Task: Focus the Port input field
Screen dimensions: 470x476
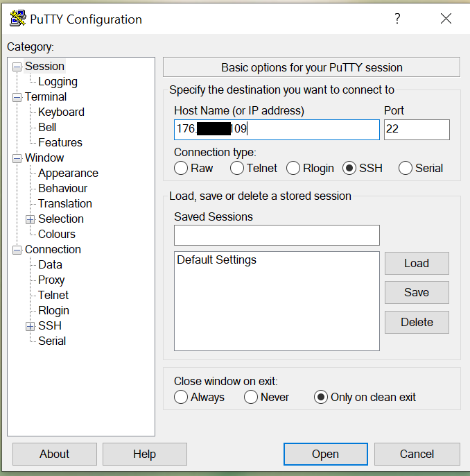Action: pyautogui.click(x=417, y=130)
